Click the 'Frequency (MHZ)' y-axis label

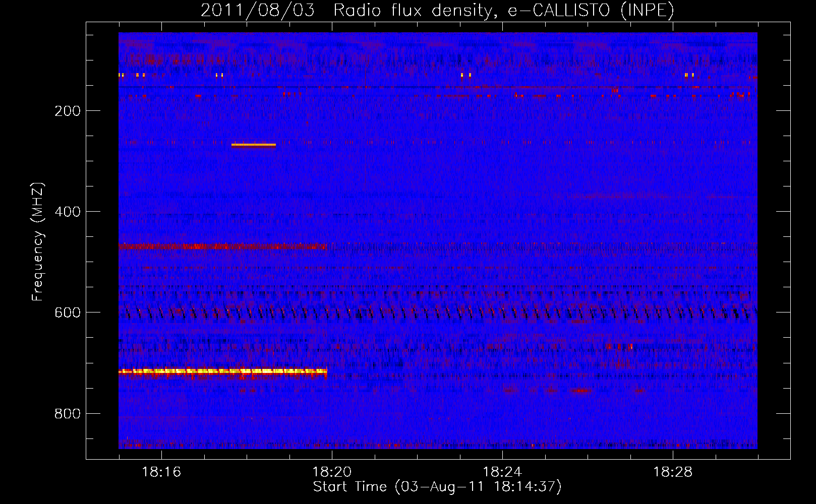(x=37, y=242)
